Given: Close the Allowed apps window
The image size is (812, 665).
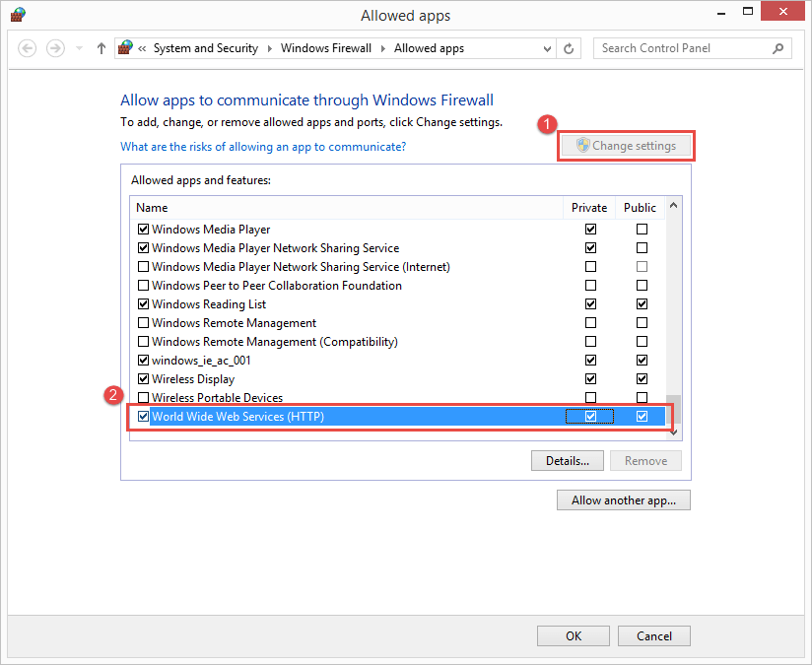Looking at the screenshot, I should click(x=783, y=12).
